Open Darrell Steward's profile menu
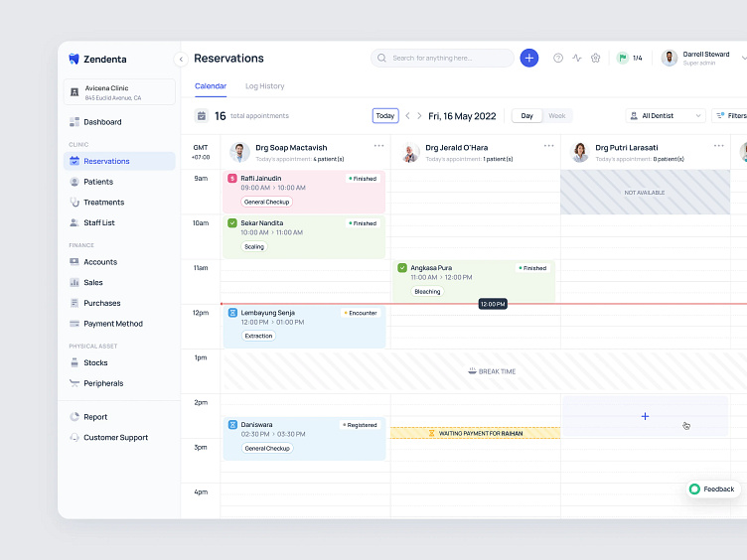Viewport: 747px width, 560px height. [x=703, y=59]
